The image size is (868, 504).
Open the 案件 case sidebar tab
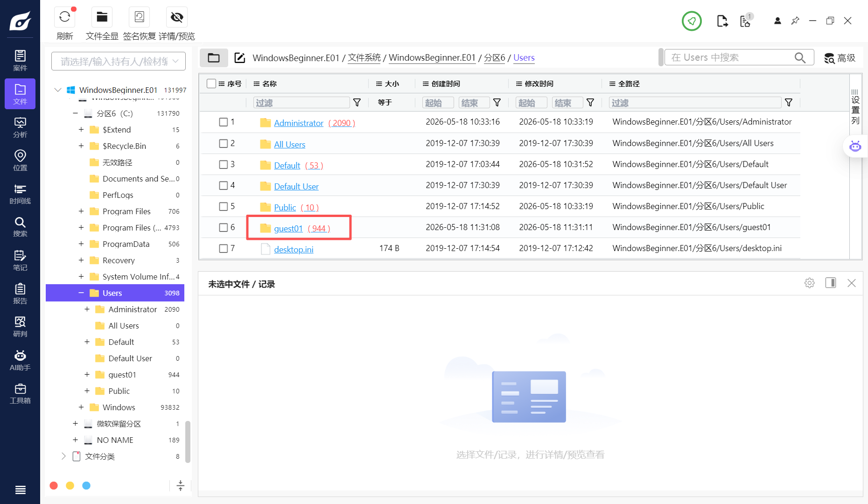click(x=20, y=60)
